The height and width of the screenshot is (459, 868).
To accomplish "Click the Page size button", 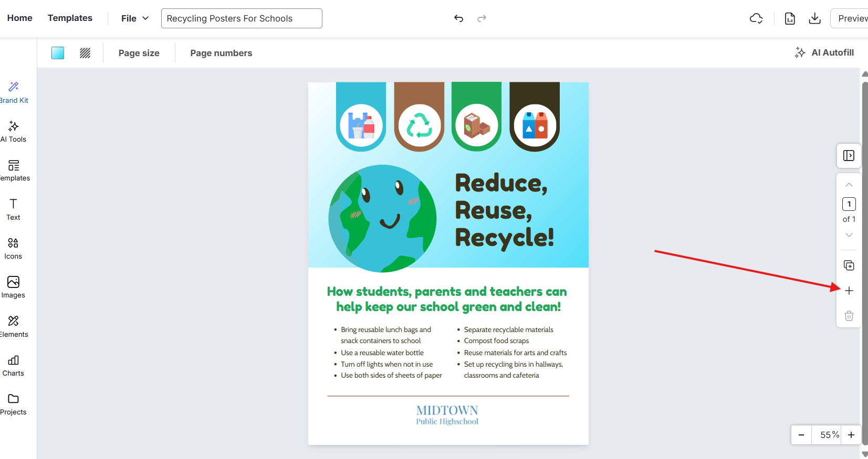I will click(139, 53).
